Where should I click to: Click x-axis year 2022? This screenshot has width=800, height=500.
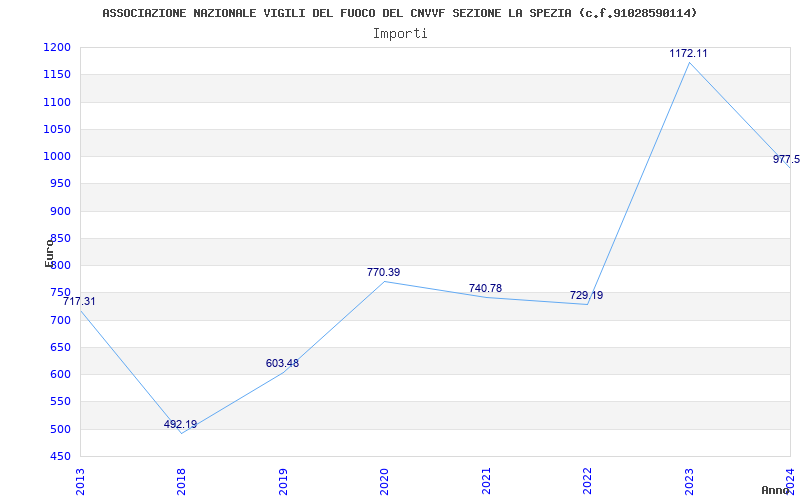click(x=587, y=481)
